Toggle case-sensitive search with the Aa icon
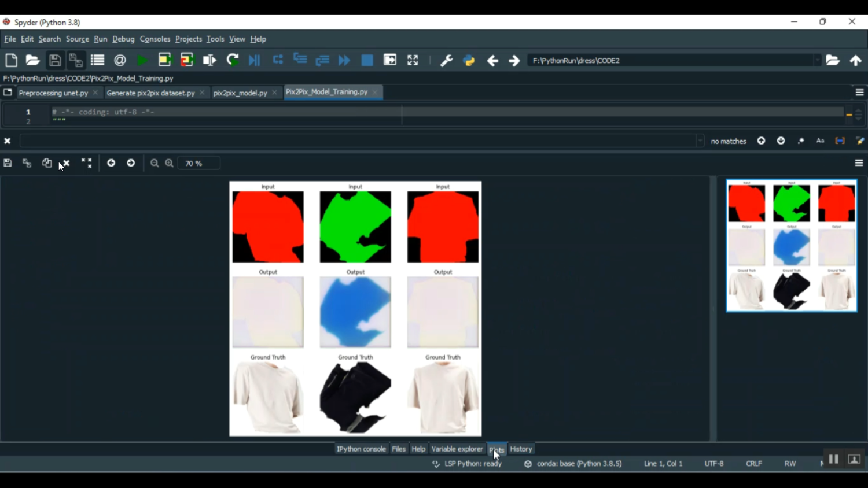 (x=820, y=141)
